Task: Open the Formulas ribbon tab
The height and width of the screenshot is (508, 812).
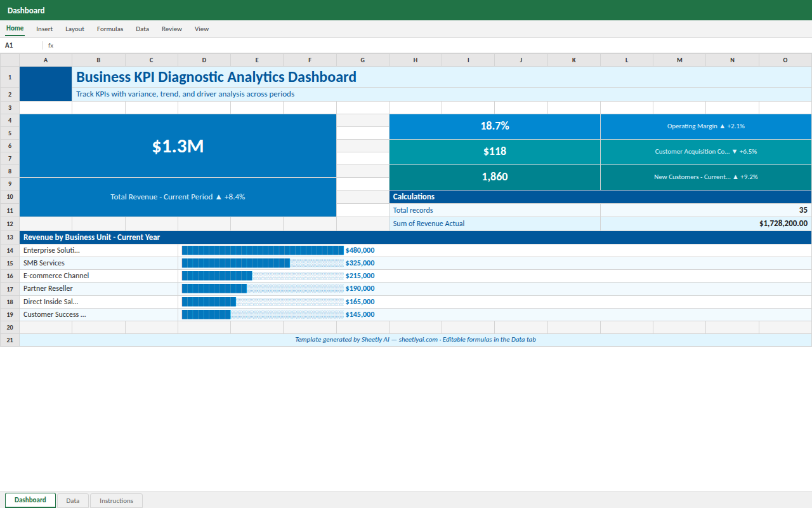Action: coord(110,29)
